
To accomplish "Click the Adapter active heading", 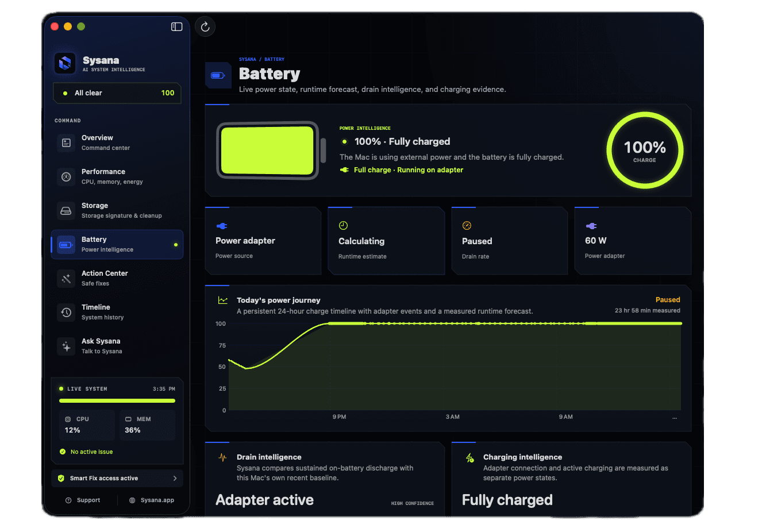I will coord(264,500).
